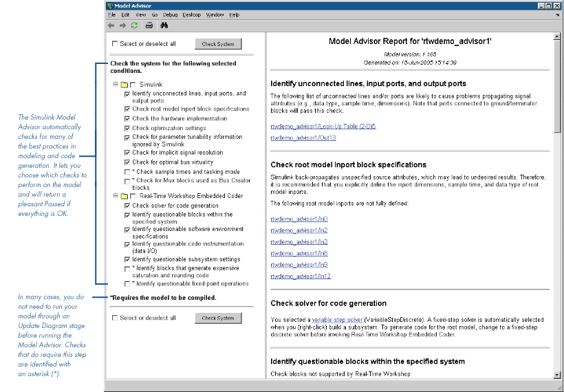564x392 pixels.
Task: Click the Simulink folder icon
Action: [x=124, y=84]
